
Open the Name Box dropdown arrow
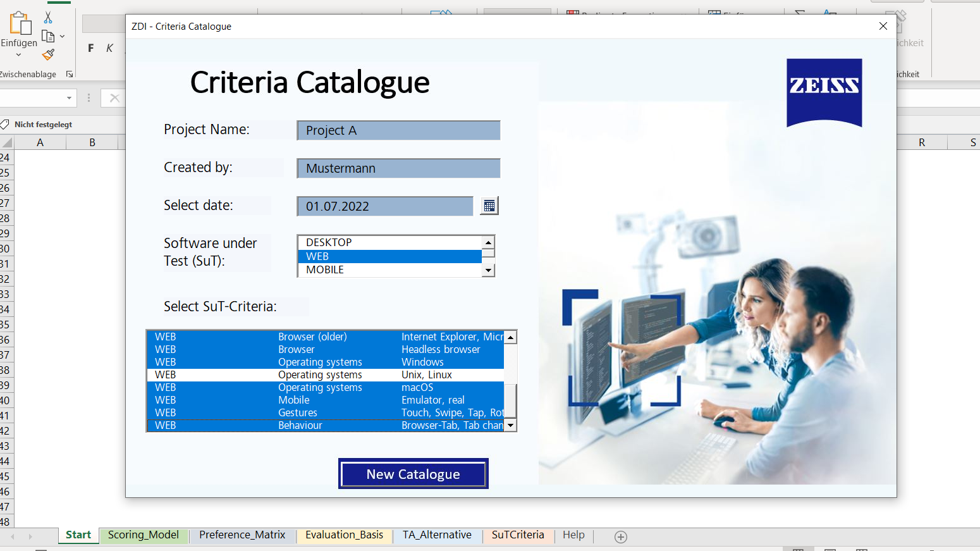[70, 98]
